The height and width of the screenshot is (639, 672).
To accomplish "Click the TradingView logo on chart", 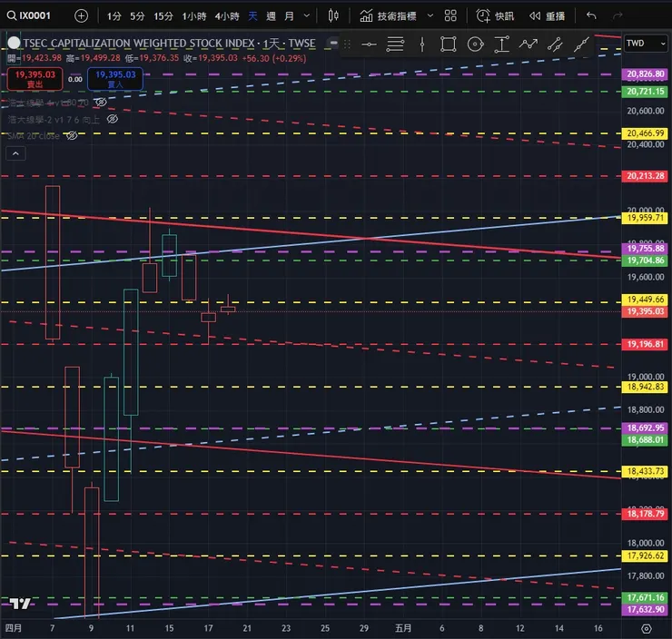I will coord(20,604).
